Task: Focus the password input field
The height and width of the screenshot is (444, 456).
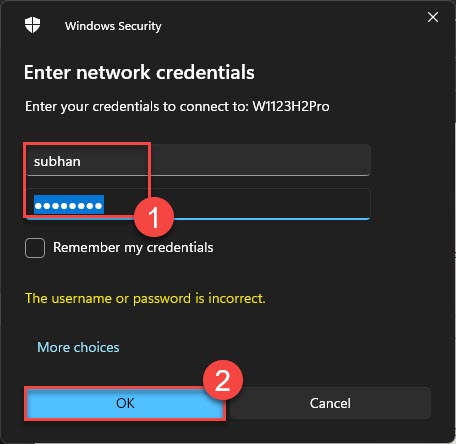Action: click(x=198, y=204)
